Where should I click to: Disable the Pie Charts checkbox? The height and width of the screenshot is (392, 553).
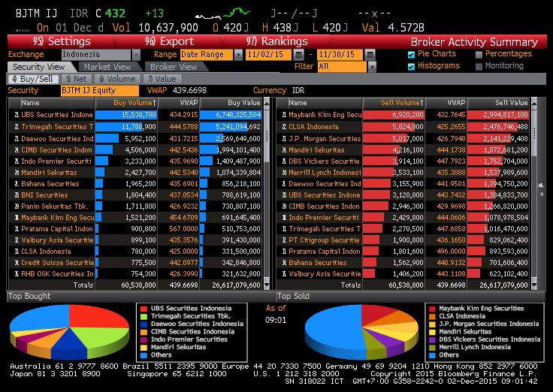click(x=411, y=54)
